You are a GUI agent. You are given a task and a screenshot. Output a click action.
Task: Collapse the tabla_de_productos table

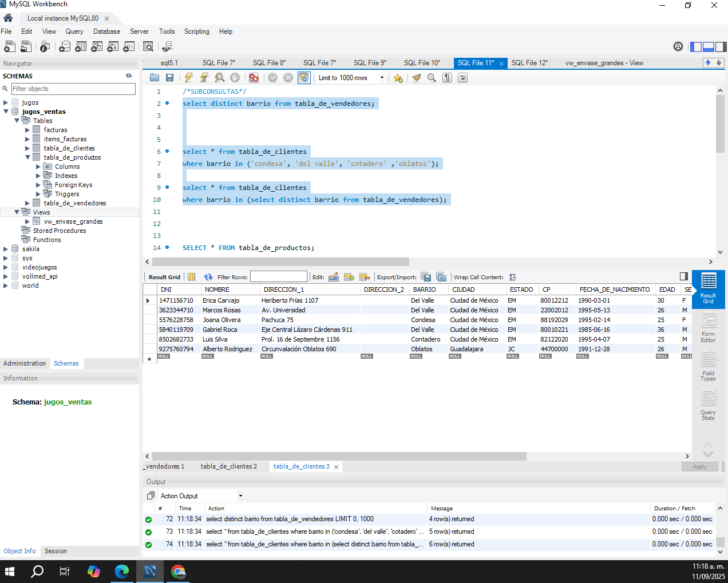click(x=27, y=157)
